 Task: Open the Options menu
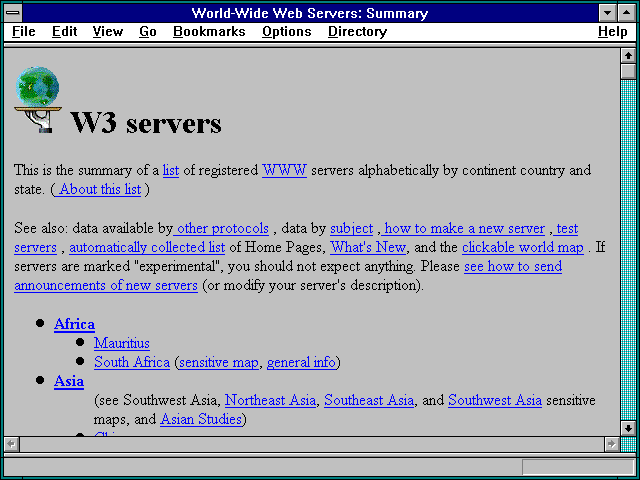[287, 32]
